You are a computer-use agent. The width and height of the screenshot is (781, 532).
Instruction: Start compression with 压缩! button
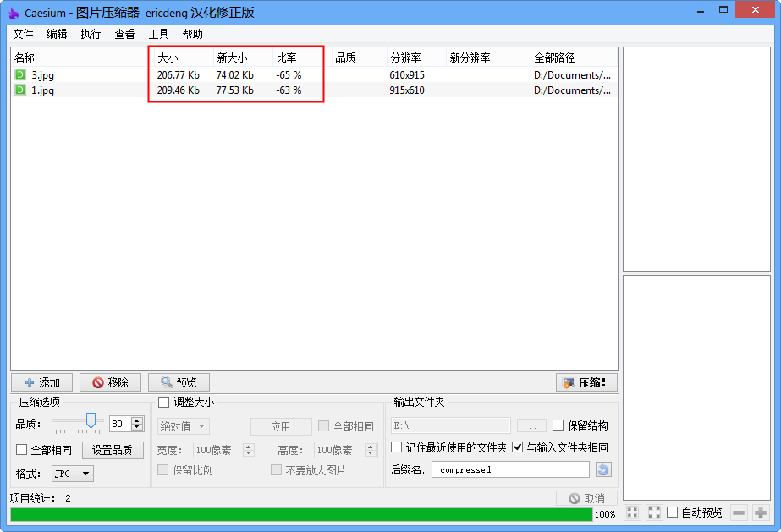coord(586,382)
